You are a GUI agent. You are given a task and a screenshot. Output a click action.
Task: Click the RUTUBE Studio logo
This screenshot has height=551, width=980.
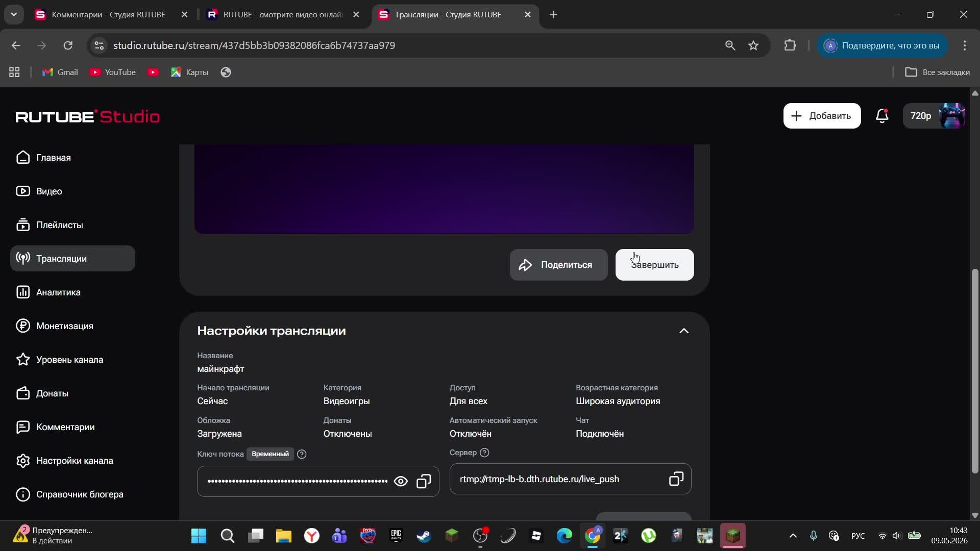87,116
